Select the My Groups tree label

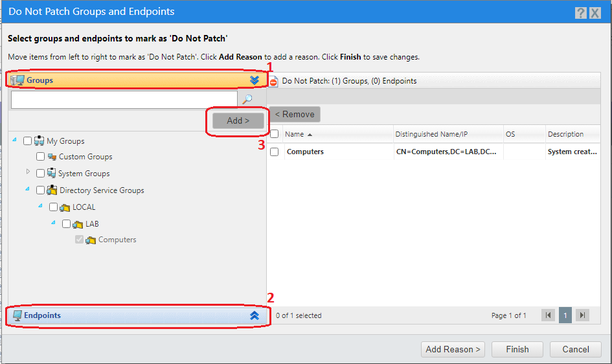coord(65,141)
